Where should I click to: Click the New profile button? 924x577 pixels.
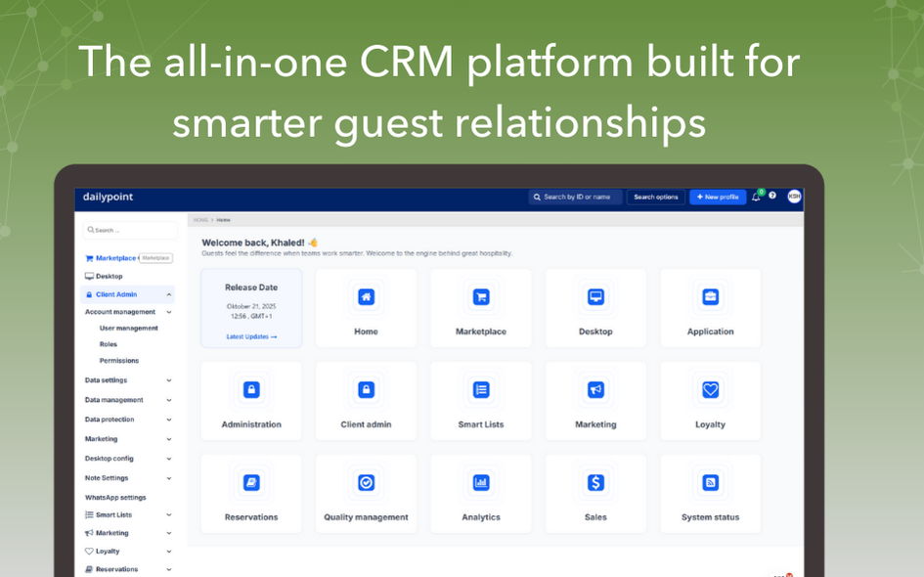tap(718, 197)
